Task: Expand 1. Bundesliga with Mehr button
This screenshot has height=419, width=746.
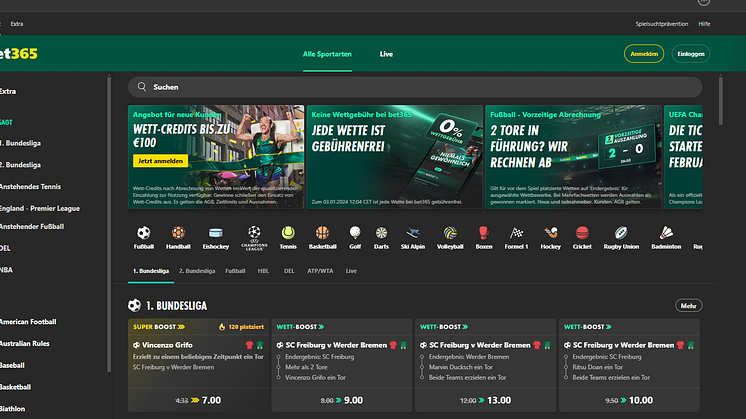Action: (x=688, y=305)
